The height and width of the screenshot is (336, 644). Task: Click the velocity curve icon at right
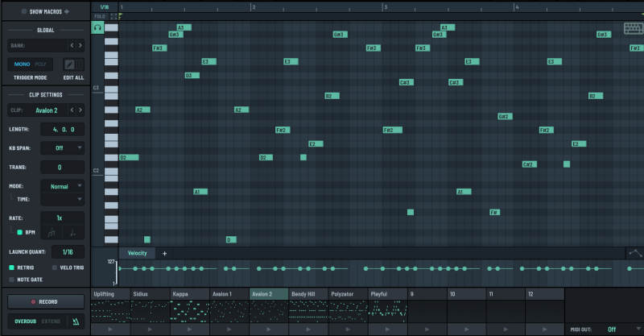click(x=634, y=253)
